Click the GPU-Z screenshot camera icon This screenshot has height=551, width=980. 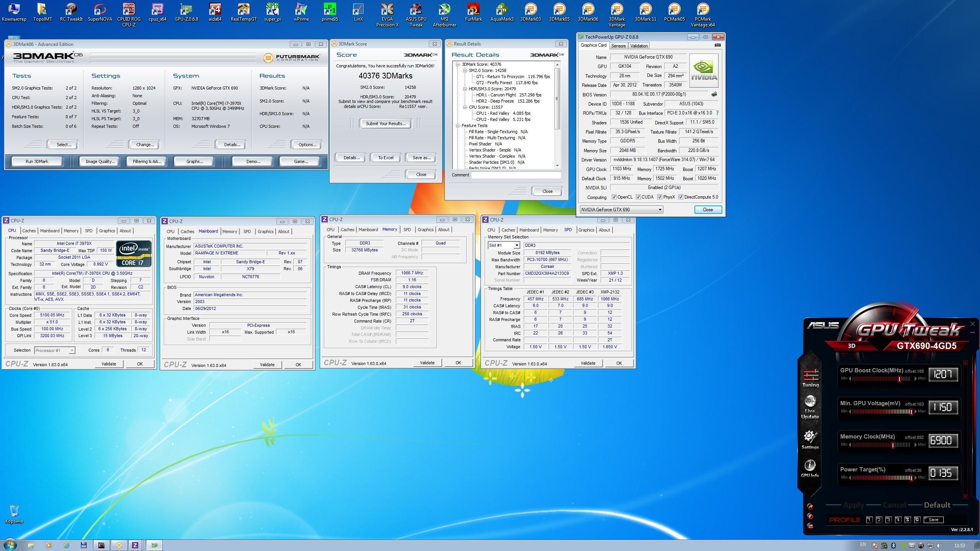click(x=717, y=45)
